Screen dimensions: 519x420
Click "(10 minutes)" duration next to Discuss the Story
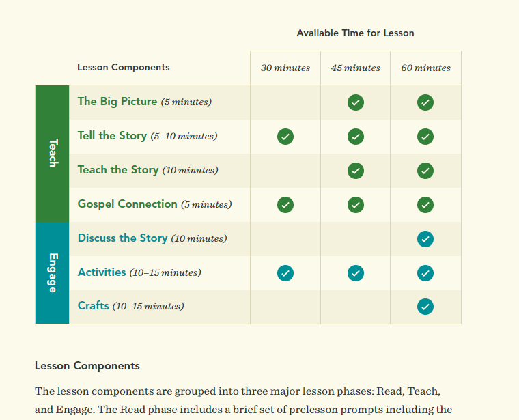click(x=199, y=238)
